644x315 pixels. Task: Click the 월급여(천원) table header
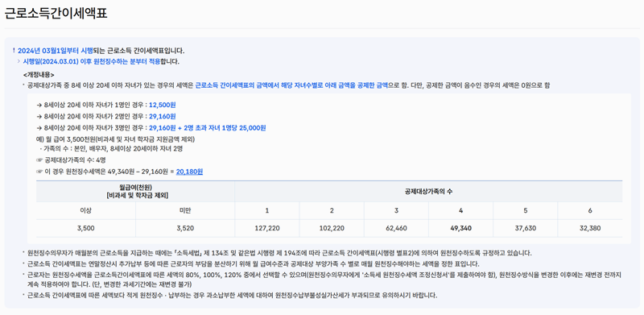(135, 191)
